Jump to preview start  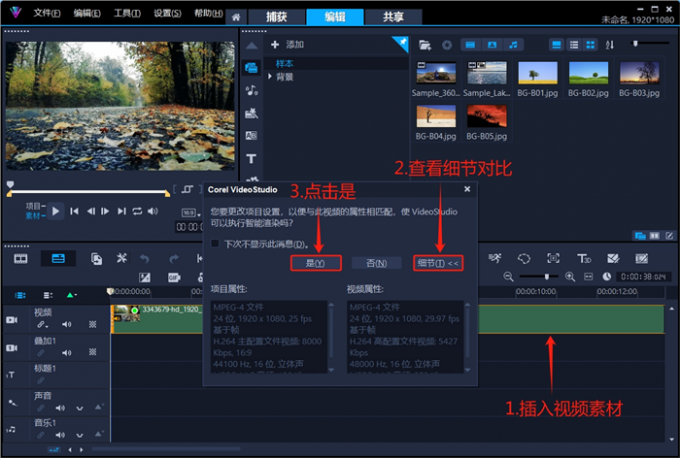tap(74, 211)
